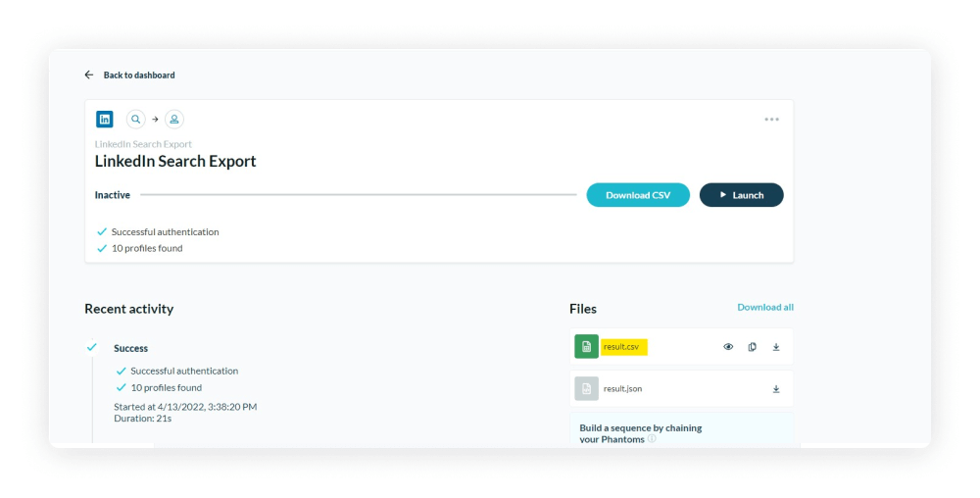Click 'Build a sequence by chaining' text
The image size is (980, 498).
(x=641, y=428)
